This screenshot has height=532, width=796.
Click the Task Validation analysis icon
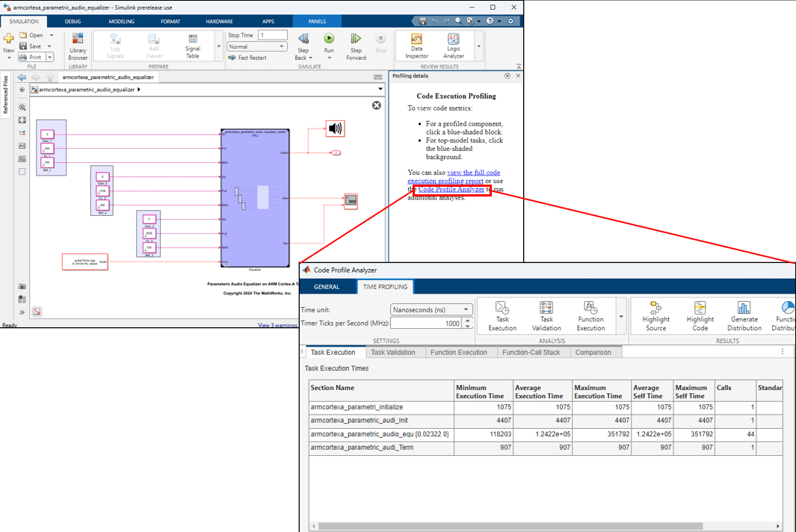click(546, 314)
